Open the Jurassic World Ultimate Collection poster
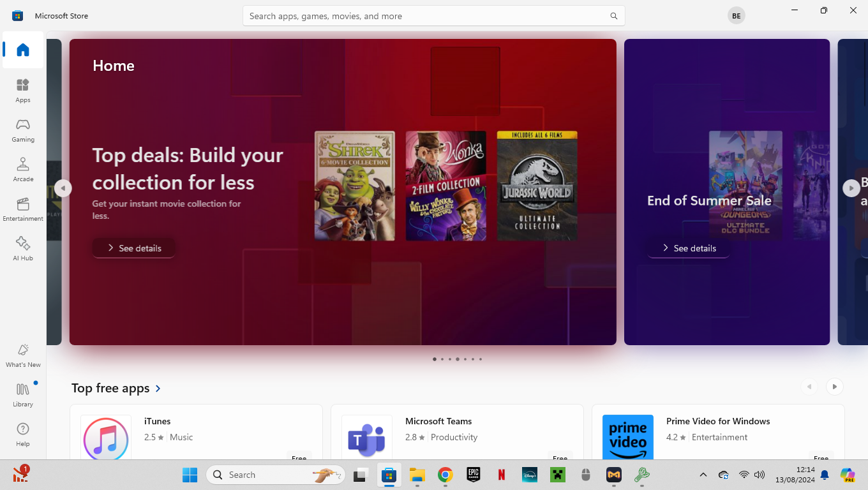 click(537, 186)
